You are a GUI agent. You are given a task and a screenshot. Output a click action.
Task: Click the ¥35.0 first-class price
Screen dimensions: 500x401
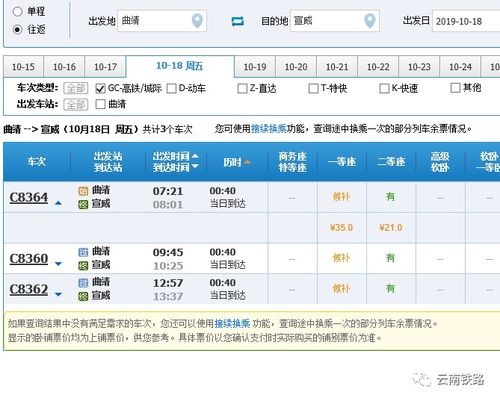click(x=341, y=228)
